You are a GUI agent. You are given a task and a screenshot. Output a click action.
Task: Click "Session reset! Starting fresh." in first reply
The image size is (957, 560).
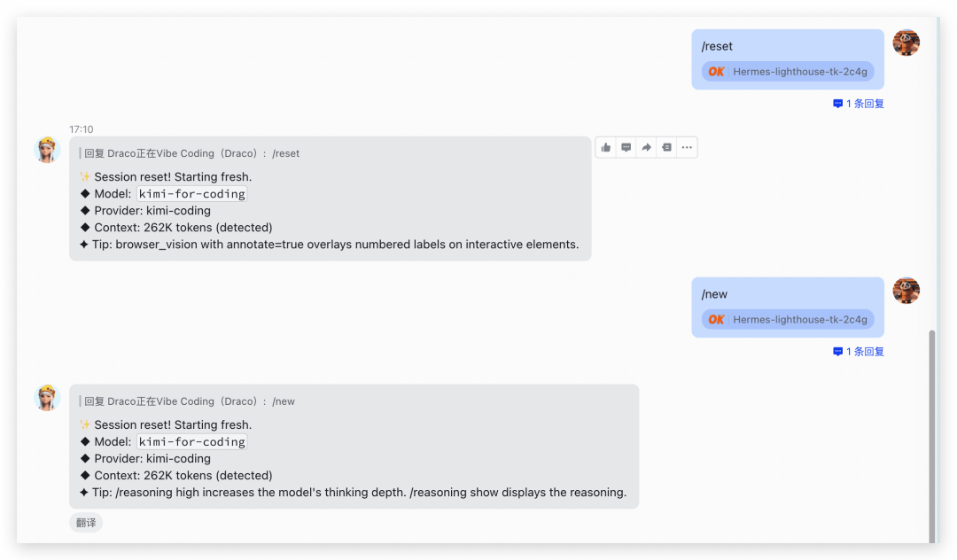click(x=173, y=177)
